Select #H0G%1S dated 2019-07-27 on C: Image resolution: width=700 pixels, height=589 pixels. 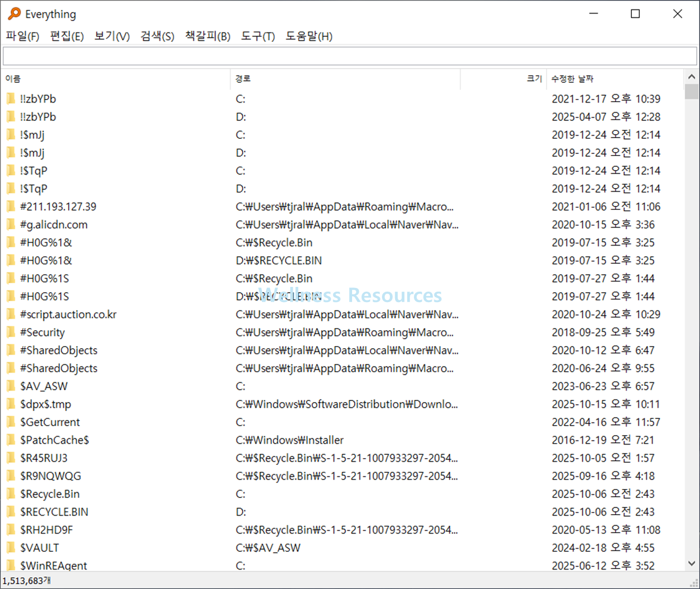[45, 279]
